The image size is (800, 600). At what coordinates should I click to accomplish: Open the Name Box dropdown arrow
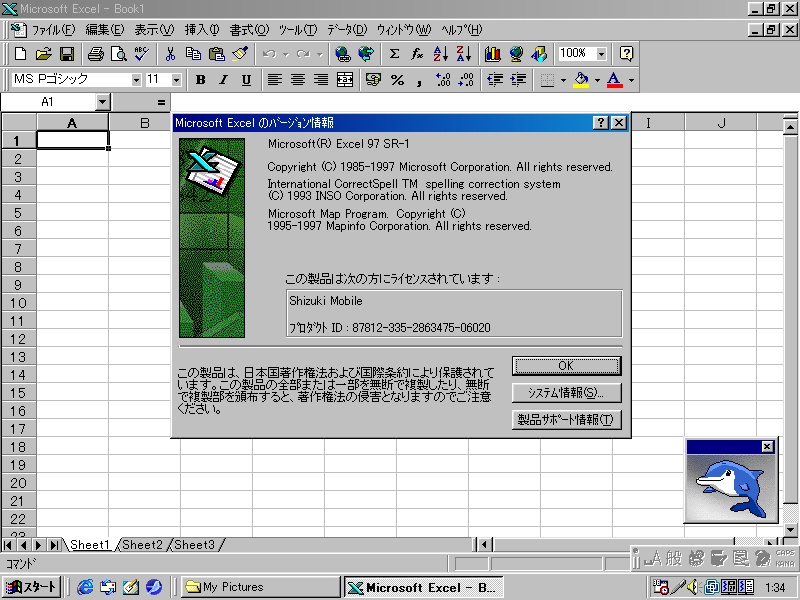tap(103, 102)
